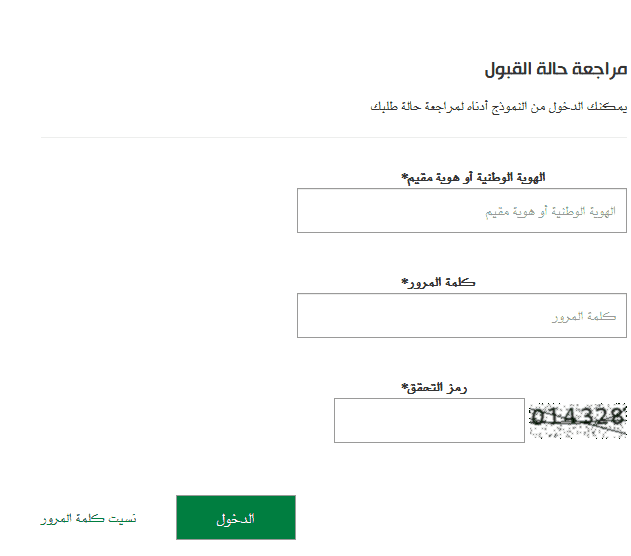
Task: Focus the password (كلمة المرور) input box
Action: (462, 315)
